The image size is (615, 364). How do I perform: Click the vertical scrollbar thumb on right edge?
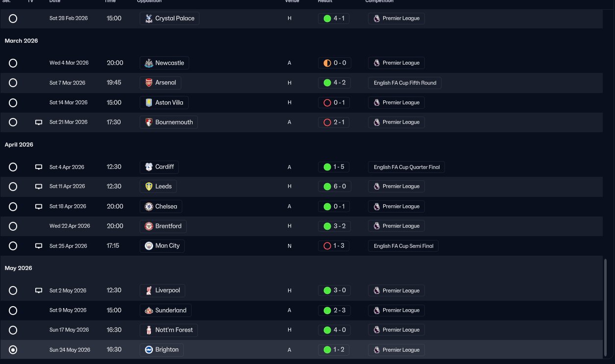coord(607,308)
